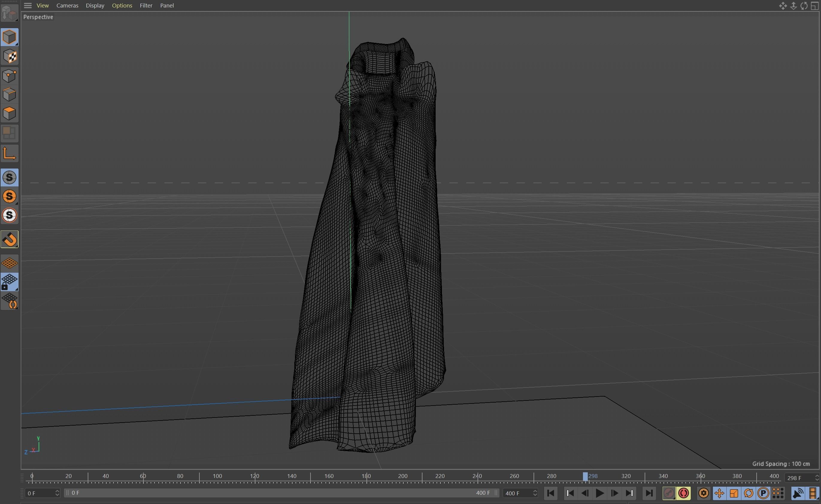Open the Options menu
This screenshot has width=821, height=504.
(x=122, y=5)
